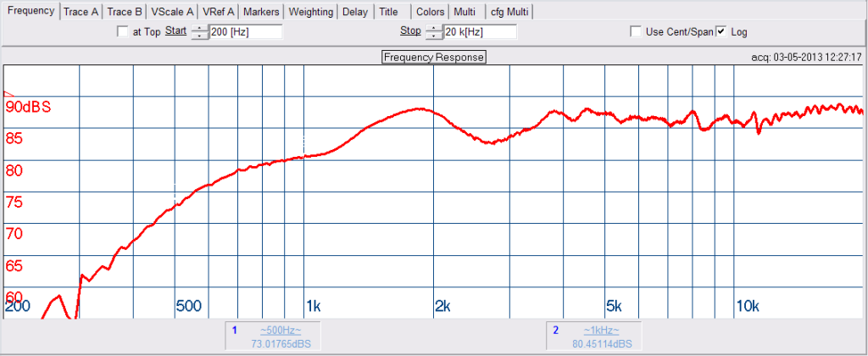Select the Delay tab
The height and width of the screenshot is (356, 868).
tap(355, 12)
